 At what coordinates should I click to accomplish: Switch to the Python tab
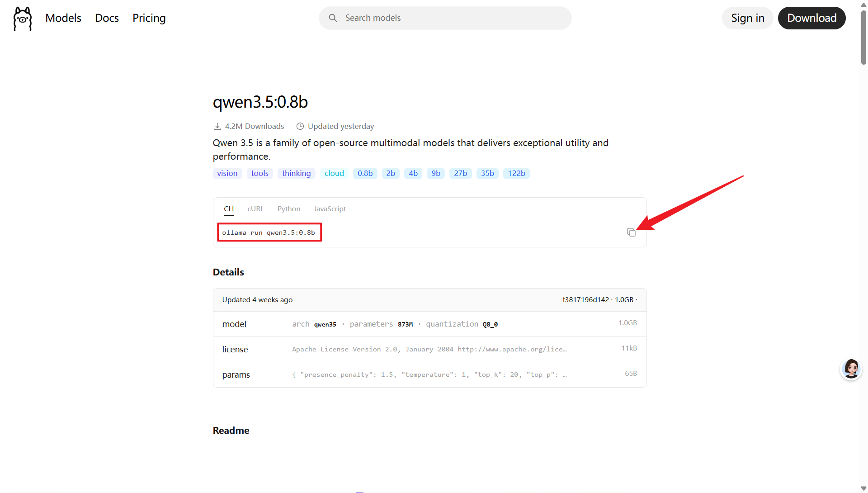289,209
